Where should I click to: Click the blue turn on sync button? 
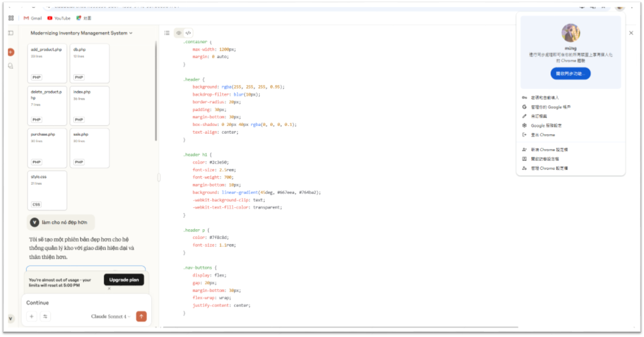570,73
